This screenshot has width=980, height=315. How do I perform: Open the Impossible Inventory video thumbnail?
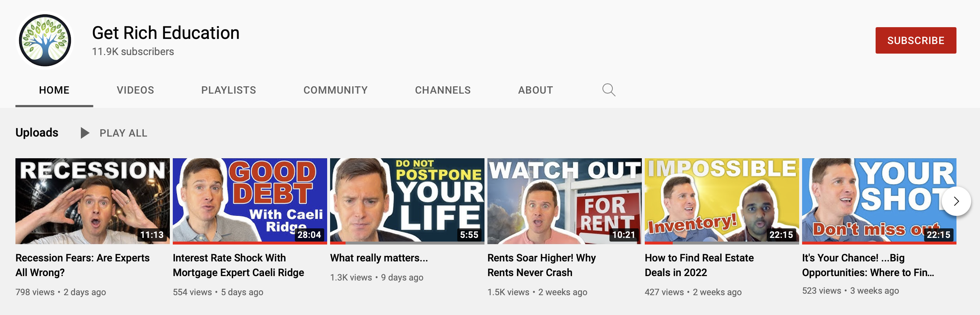(721, 200)
